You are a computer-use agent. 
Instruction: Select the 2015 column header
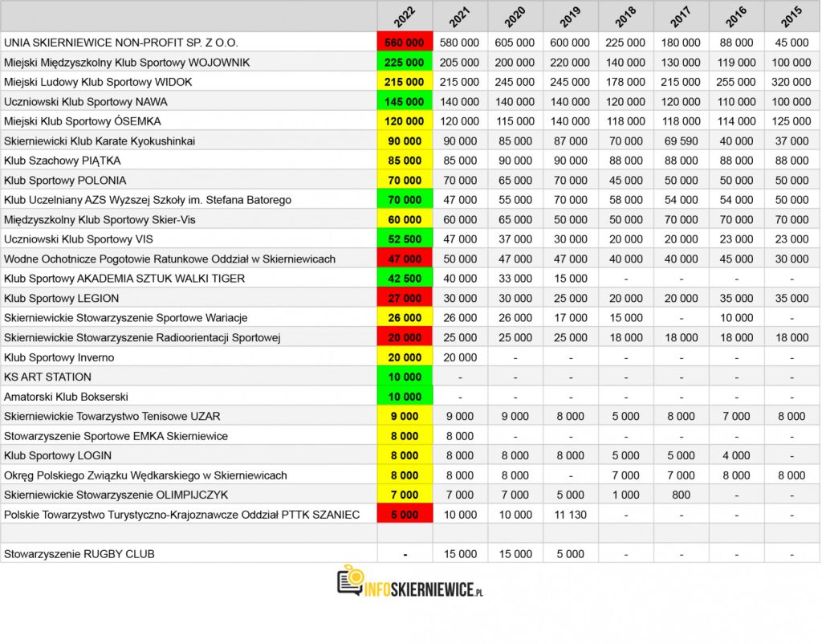tap(791, 17)
